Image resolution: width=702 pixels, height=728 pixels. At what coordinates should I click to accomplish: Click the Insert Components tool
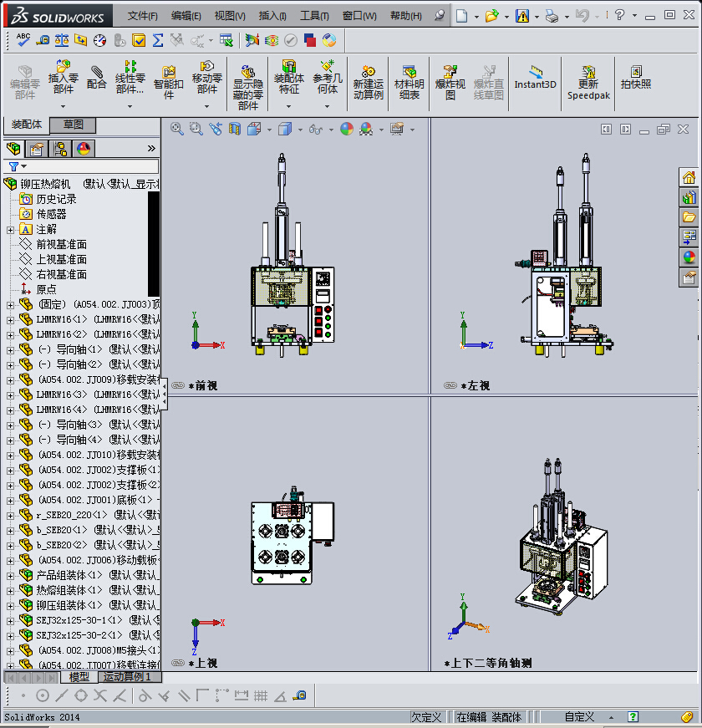[64, 77]
